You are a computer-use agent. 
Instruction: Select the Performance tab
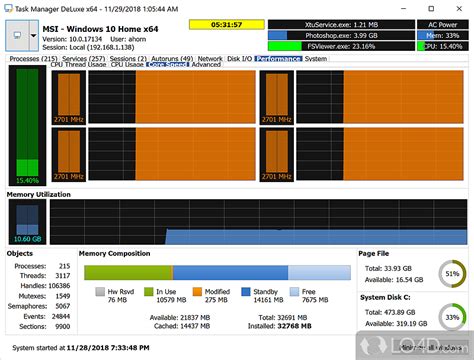pos(278,59)
